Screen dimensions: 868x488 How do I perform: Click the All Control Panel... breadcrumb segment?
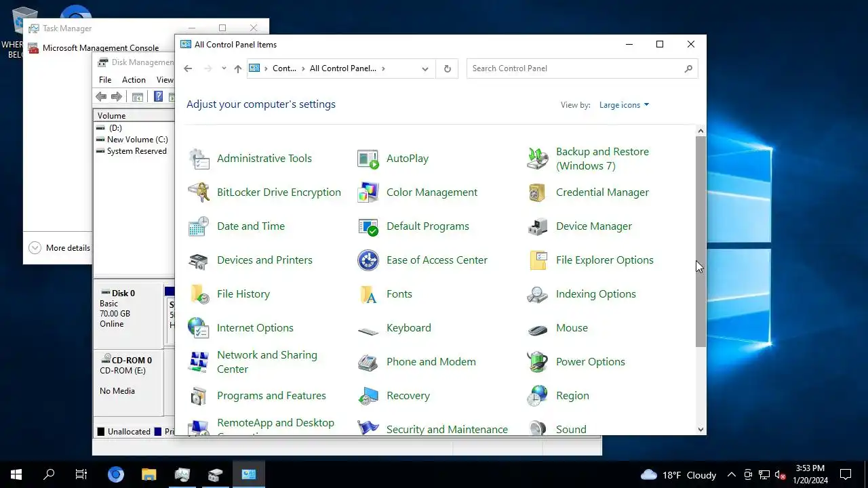coord(342,68)
